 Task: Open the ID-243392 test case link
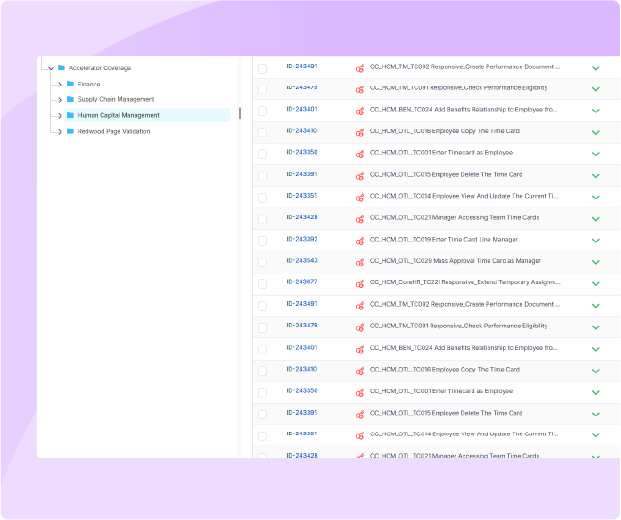(x=301, y=239)
